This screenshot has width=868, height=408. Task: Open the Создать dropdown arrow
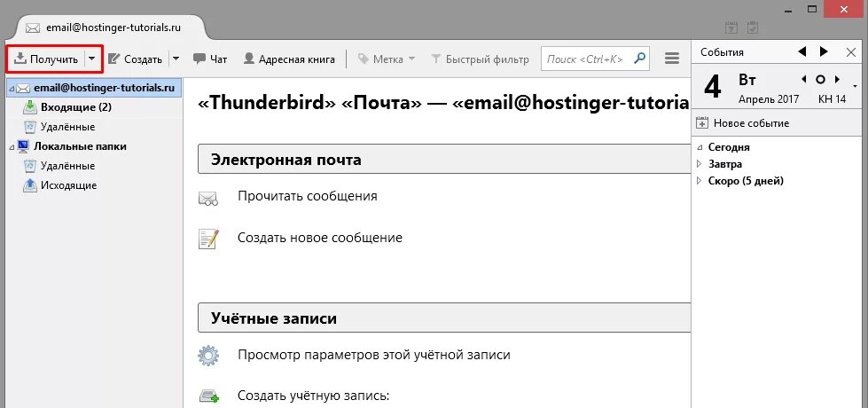coord(176,59)
